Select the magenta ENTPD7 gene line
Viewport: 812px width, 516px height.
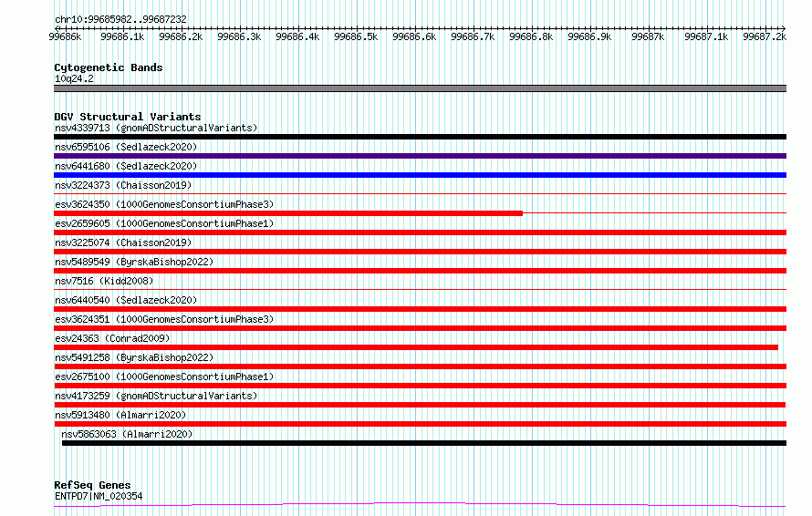pyautogui.click(x=420, y=505)
